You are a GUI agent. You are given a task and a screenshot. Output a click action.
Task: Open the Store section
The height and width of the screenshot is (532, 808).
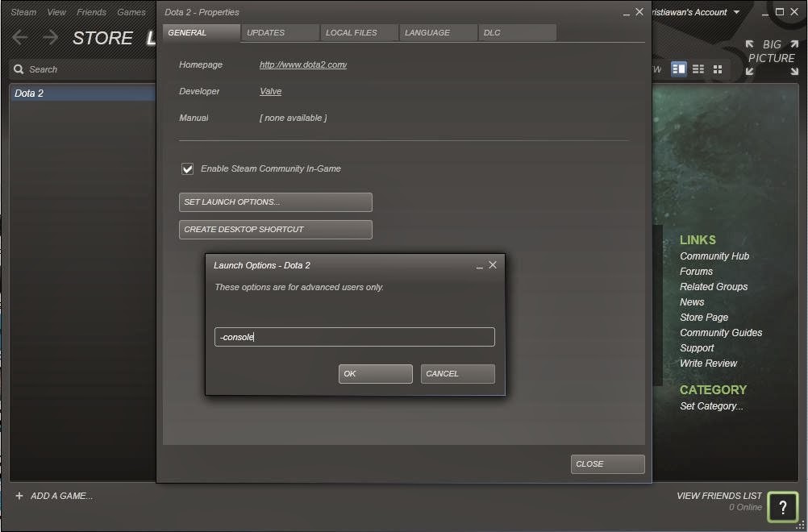point(102,38)
